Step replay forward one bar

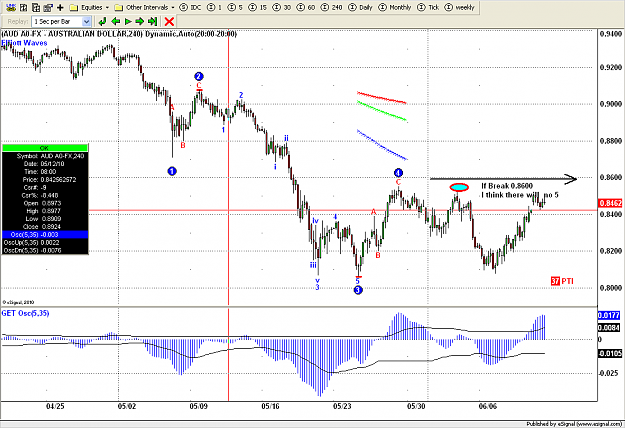140,22
